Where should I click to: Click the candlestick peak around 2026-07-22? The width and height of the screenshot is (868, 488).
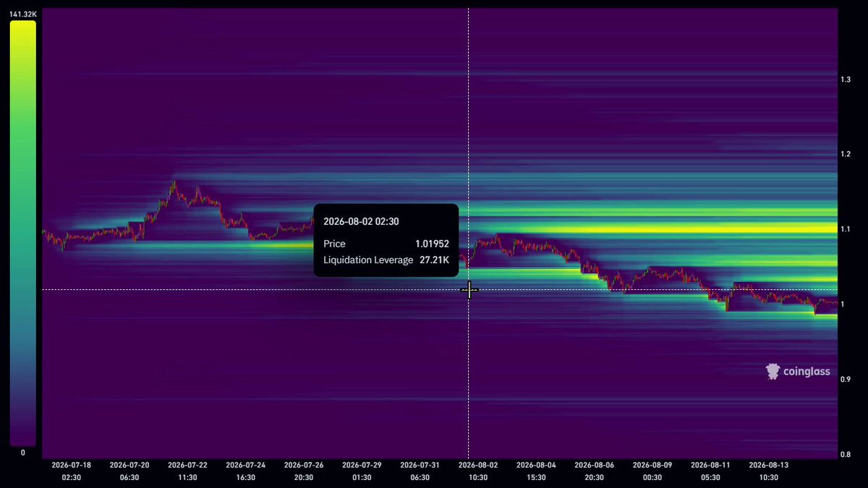pyautogui.click(x=174, y=185)
